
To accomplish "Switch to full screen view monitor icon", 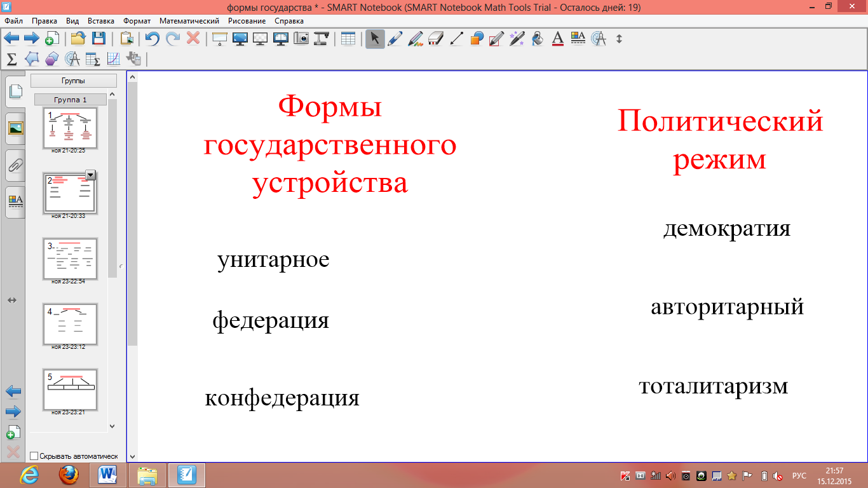I will 240,38.
